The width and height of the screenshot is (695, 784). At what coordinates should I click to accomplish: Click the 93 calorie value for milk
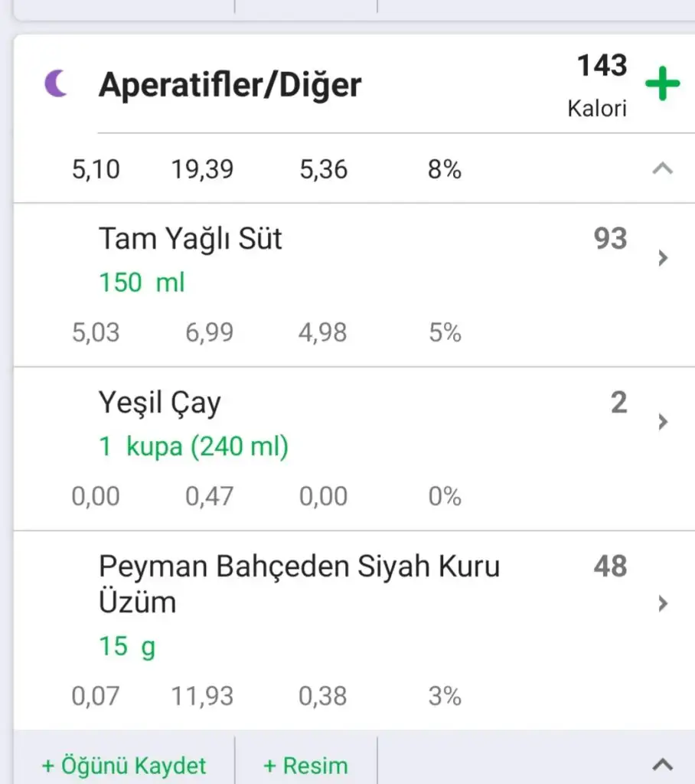tap(610, 240)
